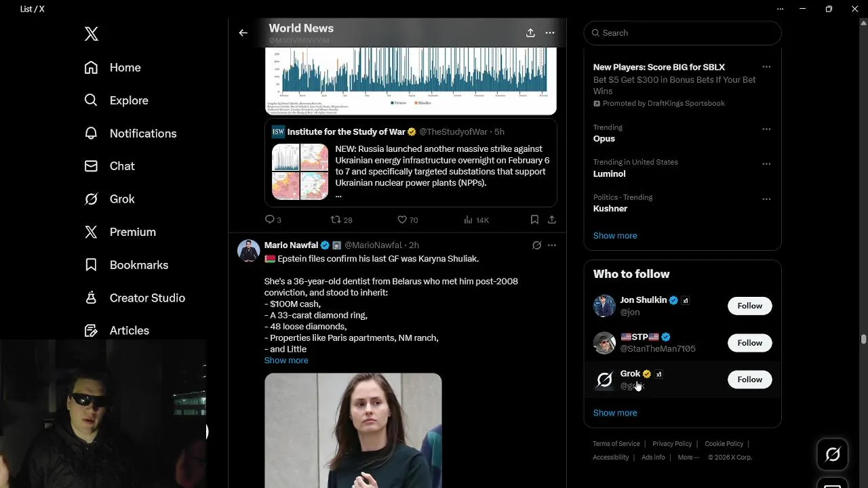Open Home from the sidebar
Viewport: 868px width, 488px height.
[113, 68]
